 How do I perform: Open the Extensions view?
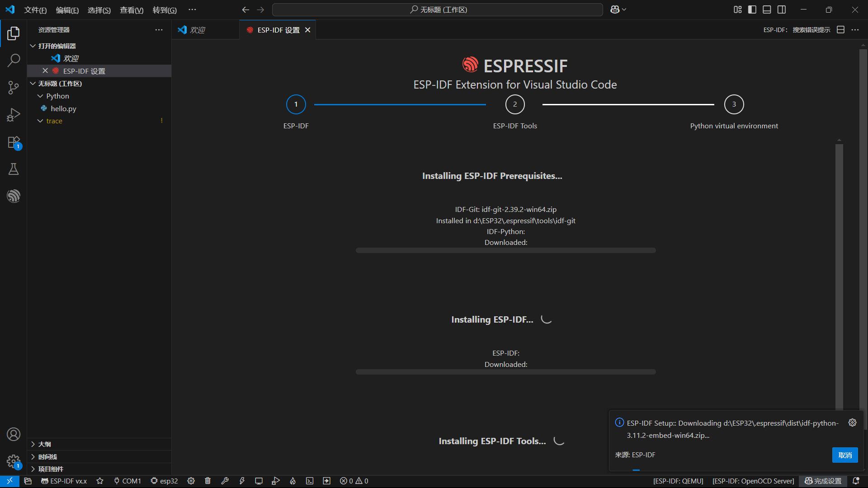14,142
